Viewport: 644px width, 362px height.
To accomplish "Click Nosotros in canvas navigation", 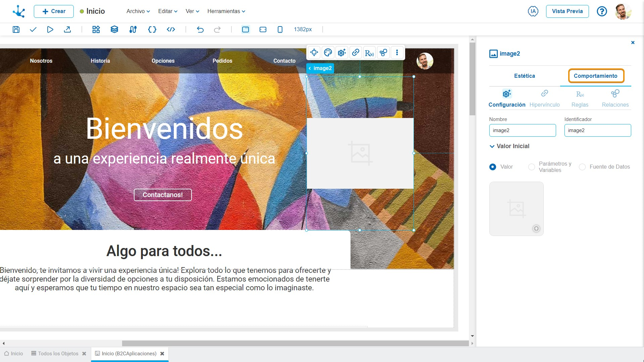I will [x=41, y=61].
